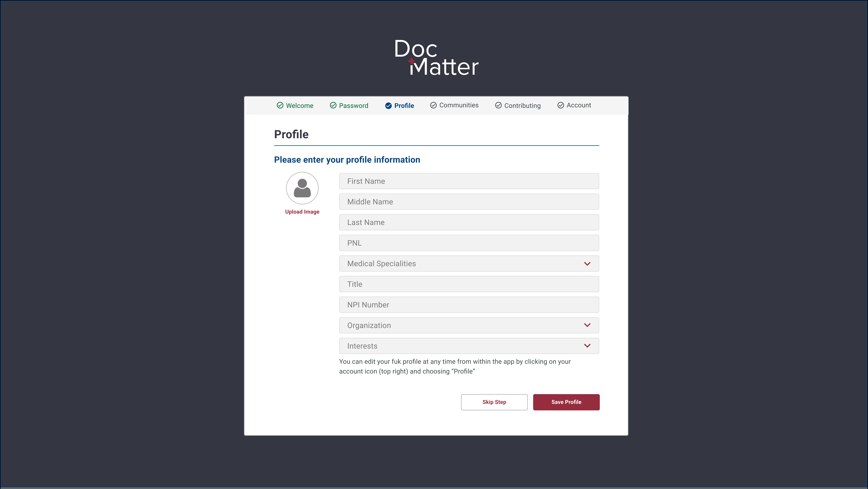
Task: Click the profile avatar placeholder image
Action: 302,188
